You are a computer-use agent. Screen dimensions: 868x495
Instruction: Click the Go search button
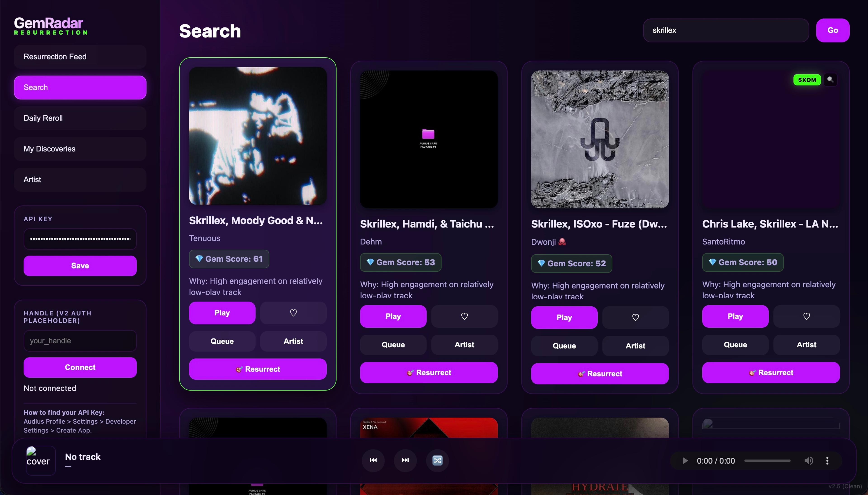833,30
